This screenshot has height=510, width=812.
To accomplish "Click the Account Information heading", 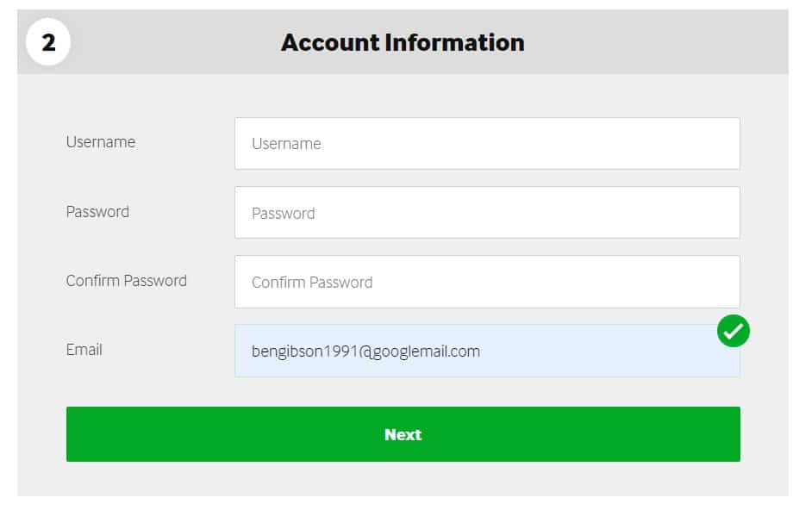I will click(403, 42).
